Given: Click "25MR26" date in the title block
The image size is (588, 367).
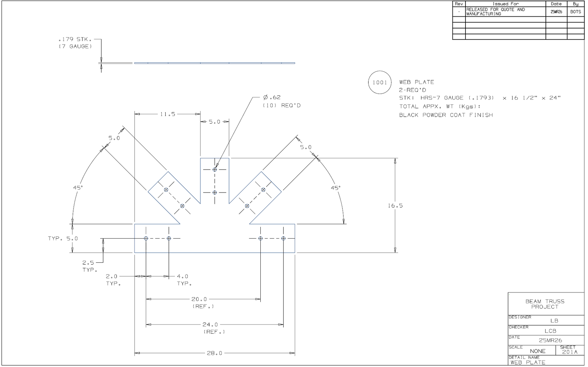Looking at the screenshot, I should click(550, 340).
